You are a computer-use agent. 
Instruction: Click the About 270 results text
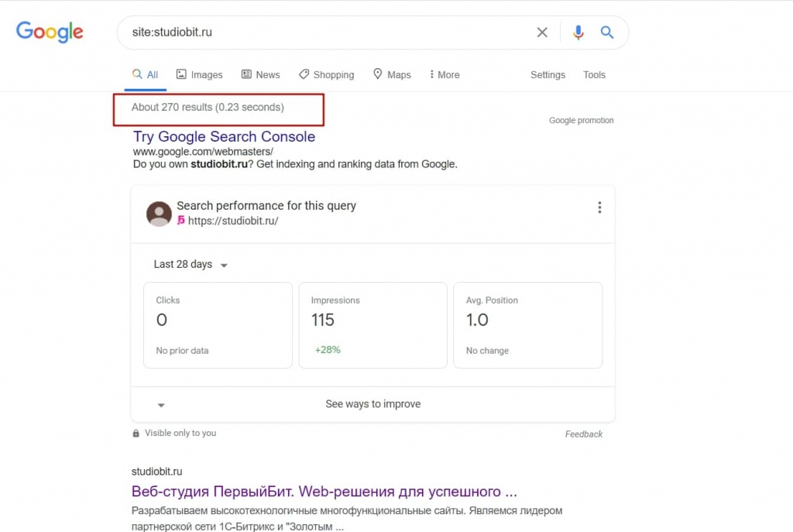(208, 107)
